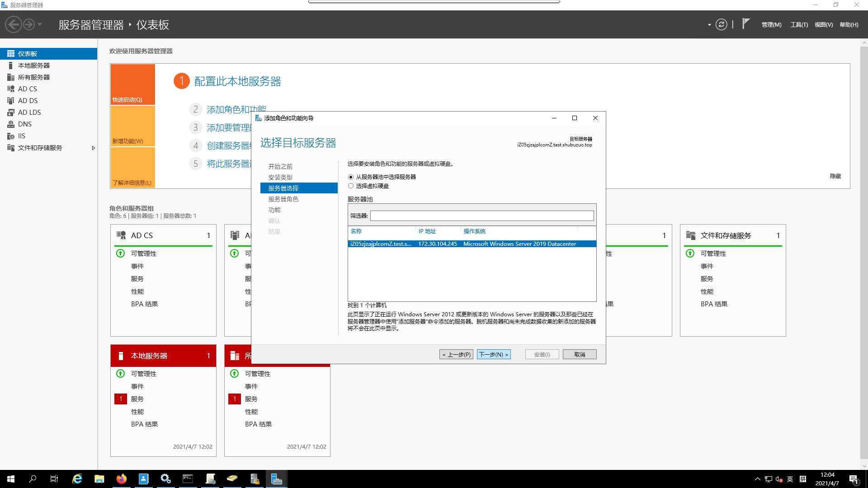The width and height of the screenshot is (868, 488).
Task: Click Internet Explorer taskbar icon
Action: (77, 479)
